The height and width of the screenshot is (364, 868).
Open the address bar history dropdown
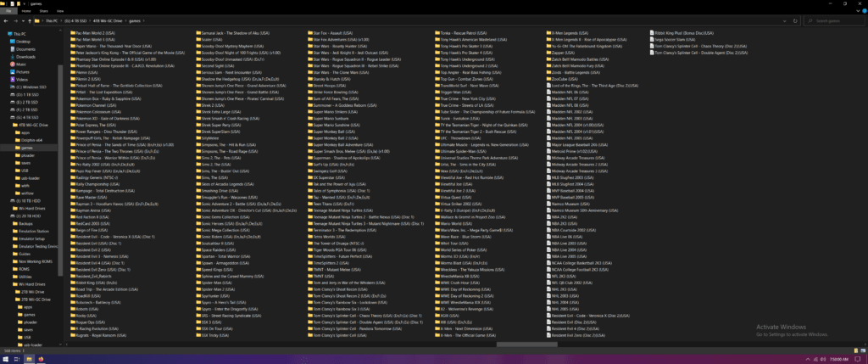point(785,21)
